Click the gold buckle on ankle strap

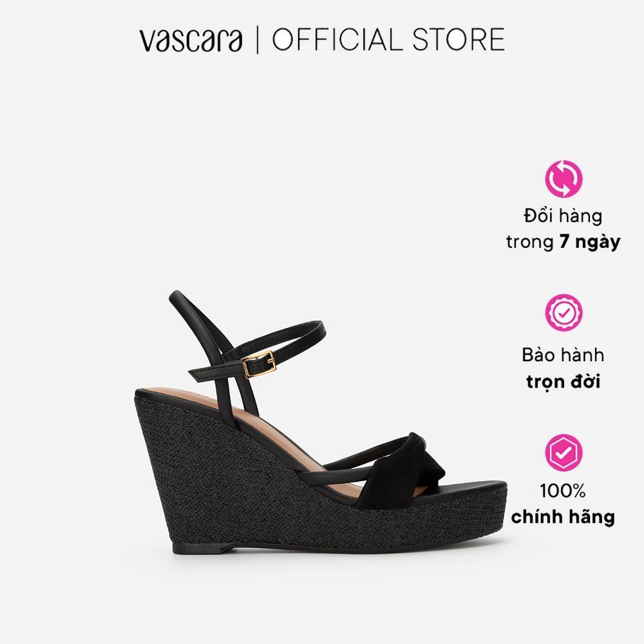coord(259,364)
